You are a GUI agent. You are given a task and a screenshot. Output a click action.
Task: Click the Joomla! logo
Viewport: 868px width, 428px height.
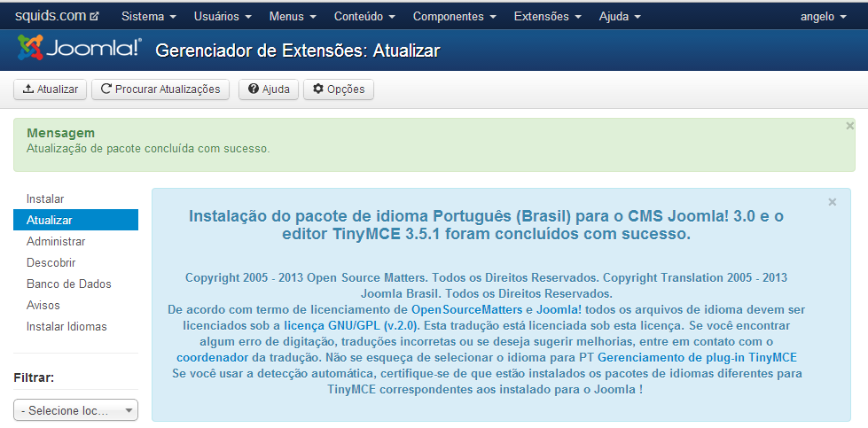coord(80,48)
